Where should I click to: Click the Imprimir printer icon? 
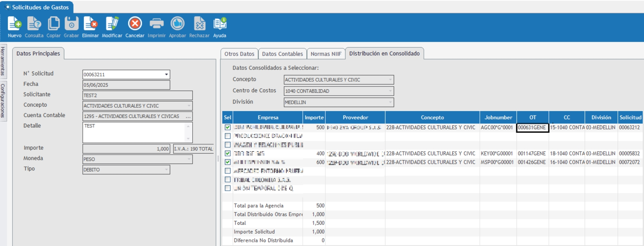pos(157,24)
